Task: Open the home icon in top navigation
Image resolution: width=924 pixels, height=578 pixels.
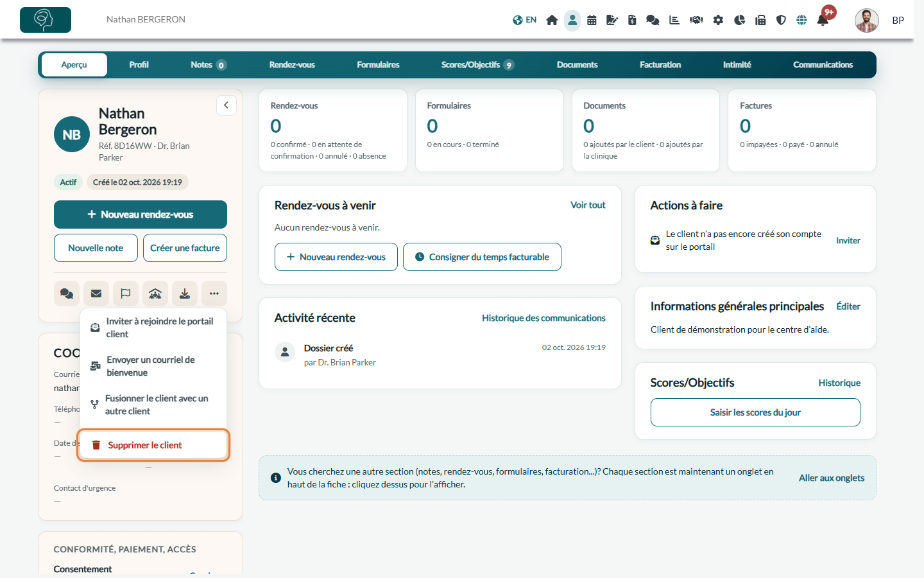Action: pyautogui.click(x=552, y=20)
